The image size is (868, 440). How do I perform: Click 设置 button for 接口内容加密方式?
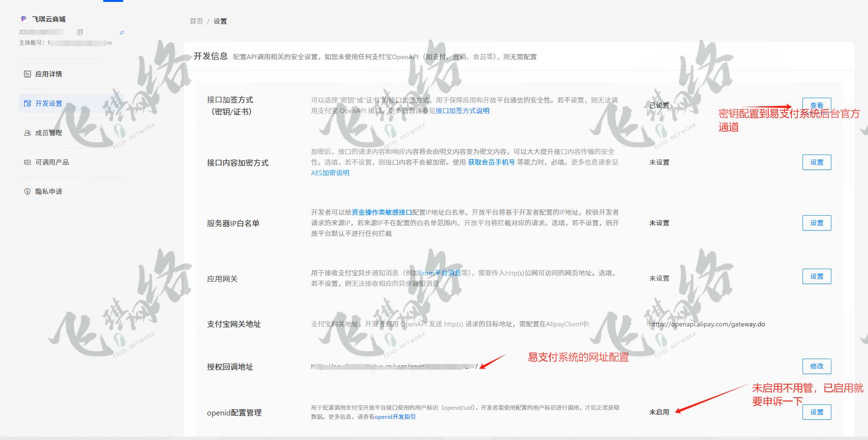coord(816,162)
